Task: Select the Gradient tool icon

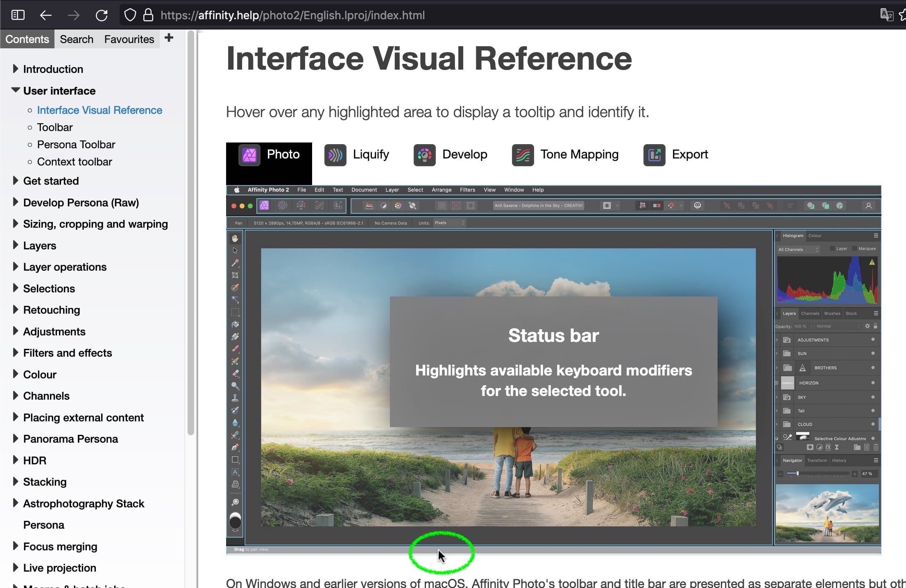Action: (x=235, y=337)
